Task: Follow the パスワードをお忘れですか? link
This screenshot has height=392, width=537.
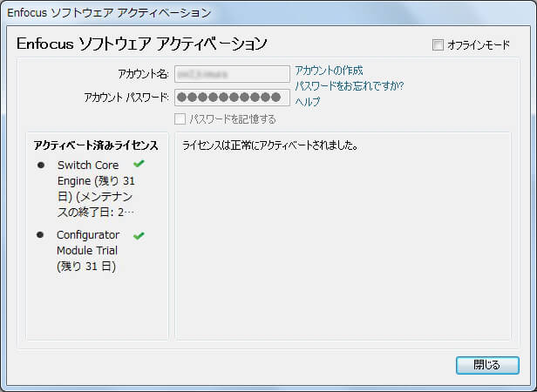Action: [350, 85]
